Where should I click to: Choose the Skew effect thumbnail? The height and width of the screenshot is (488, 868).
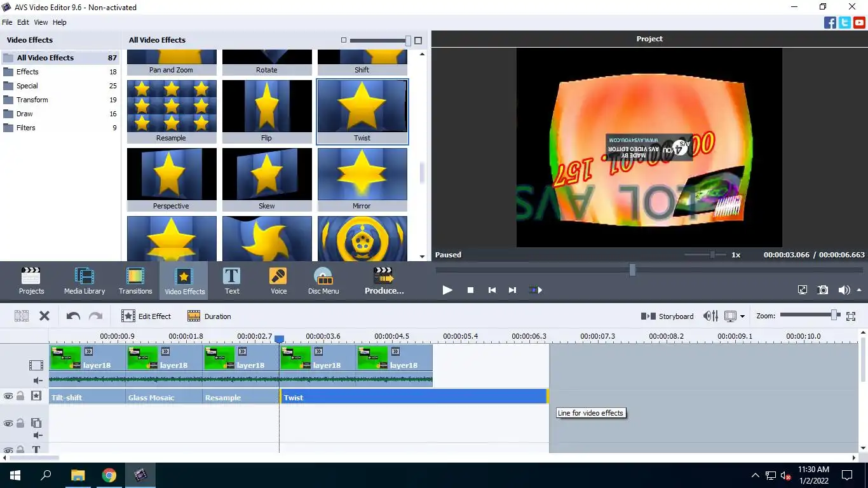click(267, 179)
